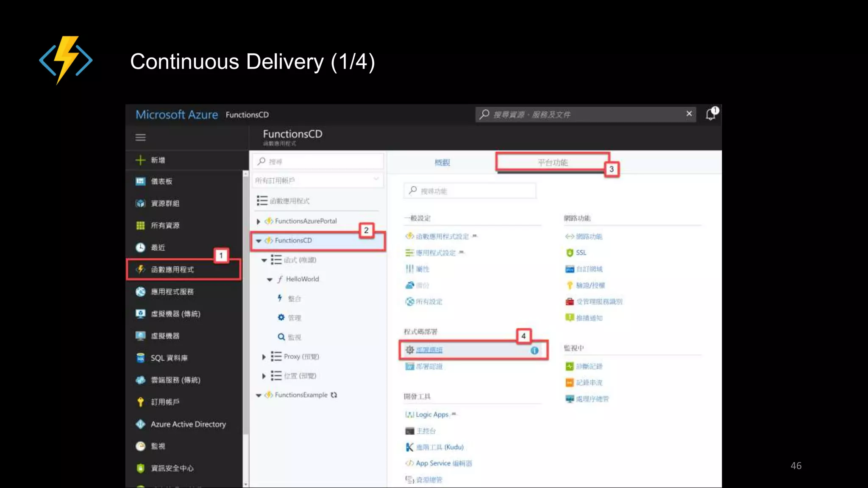
Task: Select the FunctionsCD breadcrumb in the top bar
Action: tap(247, 115)
